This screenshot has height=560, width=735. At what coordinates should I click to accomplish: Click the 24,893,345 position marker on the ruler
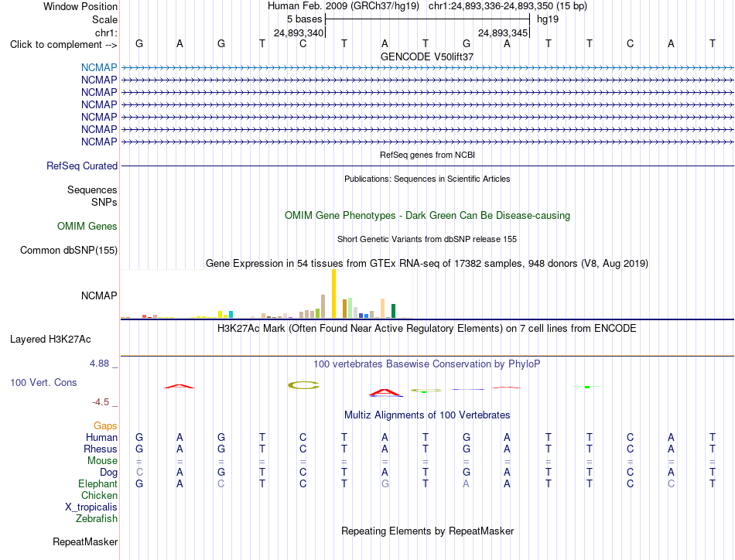pos(503,32)
